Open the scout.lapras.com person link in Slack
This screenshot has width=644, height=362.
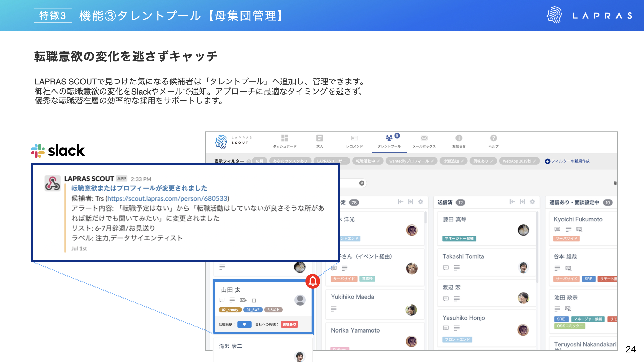pos(167,199)
